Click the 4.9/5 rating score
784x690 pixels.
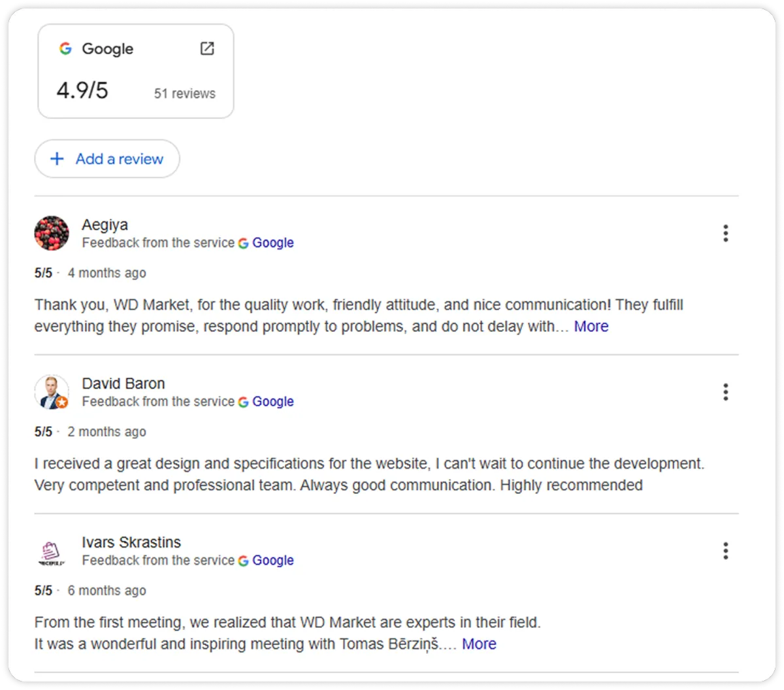82,90
